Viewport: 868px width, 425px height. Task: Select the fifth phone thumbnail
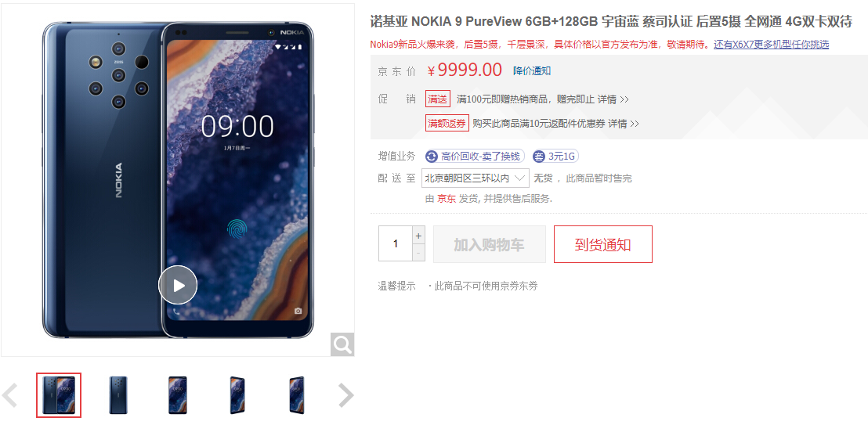[297, 395]
